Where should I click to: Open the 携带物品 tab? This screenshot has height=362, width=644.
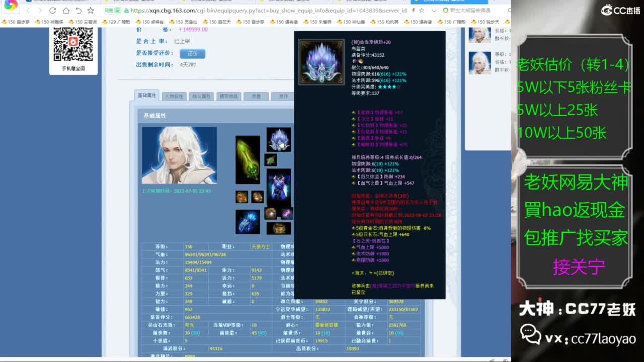tap(228, 96)
